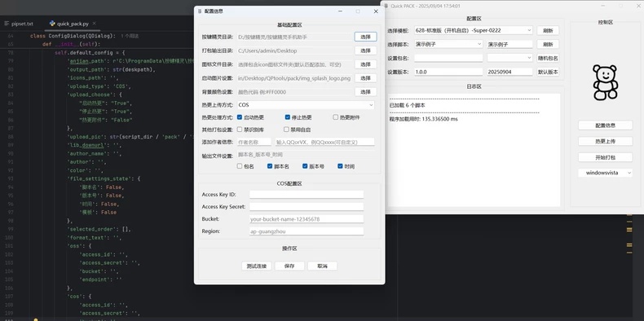Click the 保存 button in config dialog
This screenshot has height=321, width=644.
[289, 266]
